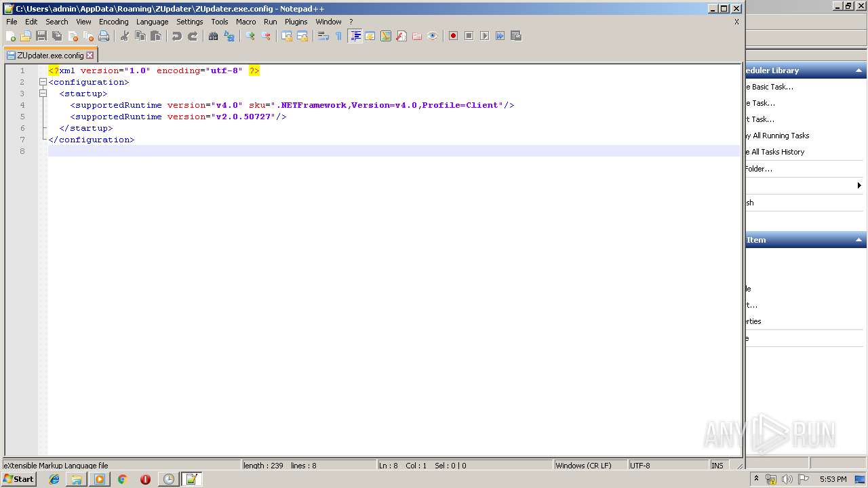
Task: Click the Windows (CR LF) status bar entry
Action: [x=589, y=466]
